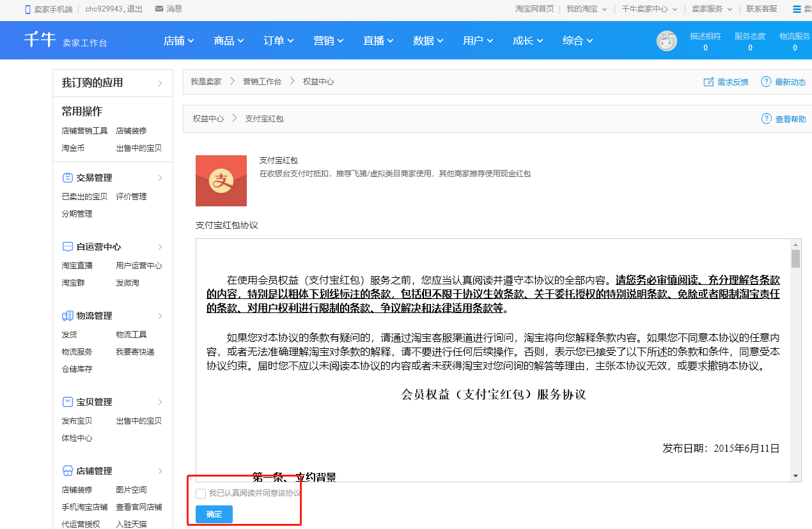Screen dimensions: 812x529
Task: Open 分期管理 sidebar link
Action: click(x=77, y=213)
